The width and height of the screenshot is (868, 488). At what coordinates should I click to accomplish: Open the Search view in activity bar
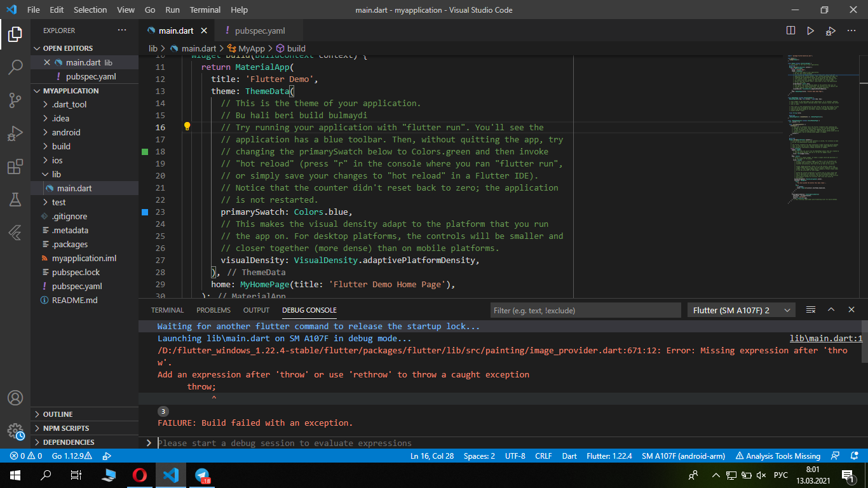[15, 67]
